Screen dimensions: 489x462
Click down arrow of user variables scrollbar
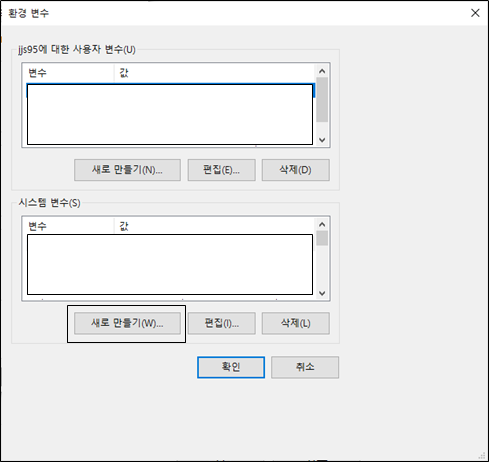click(x=322, y=140)
